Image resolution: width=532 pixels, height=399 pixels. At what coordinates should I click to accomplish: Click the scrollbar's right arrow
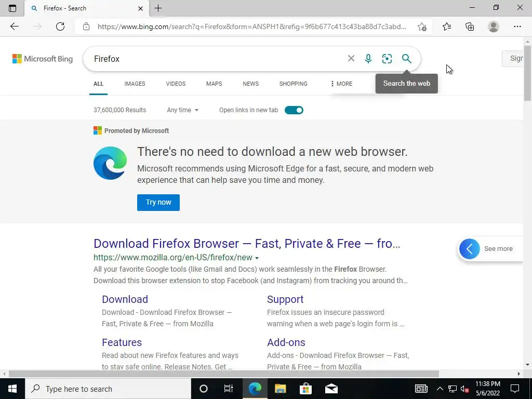point(519,374)
